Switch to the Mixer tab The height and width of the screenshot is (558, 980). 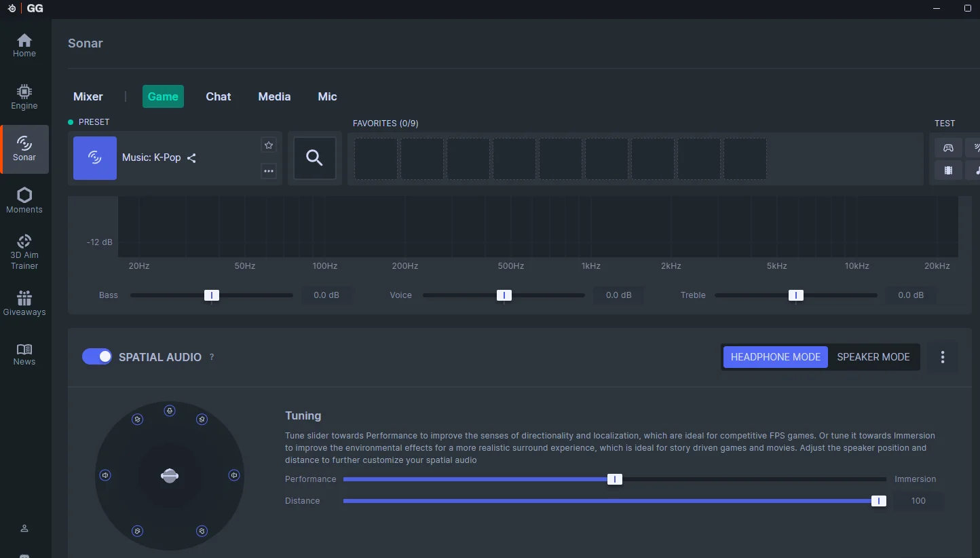click(88, 96)
